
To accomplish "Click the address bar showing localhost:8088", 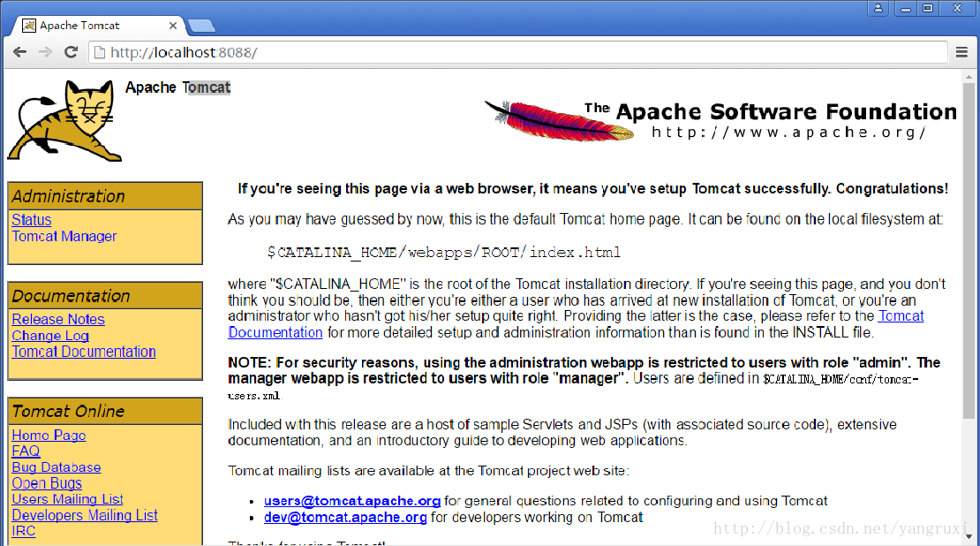I will [x=518, y=52].
